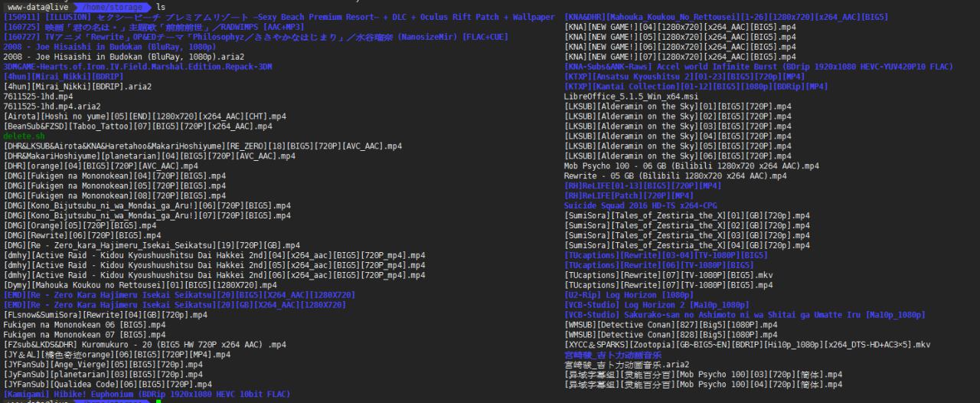Click the green delete.sh script name
This screenshot has height=403, width=980.
[x=24, y=136]
